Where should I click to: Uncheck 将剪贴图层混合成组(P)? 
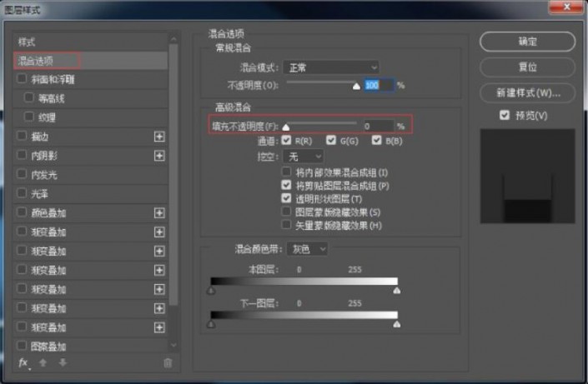[286, 185]
